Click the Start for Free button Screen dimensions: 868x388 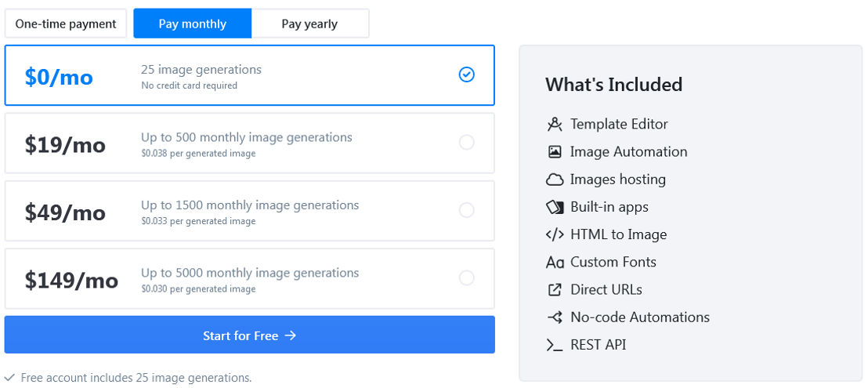(250, 335)
